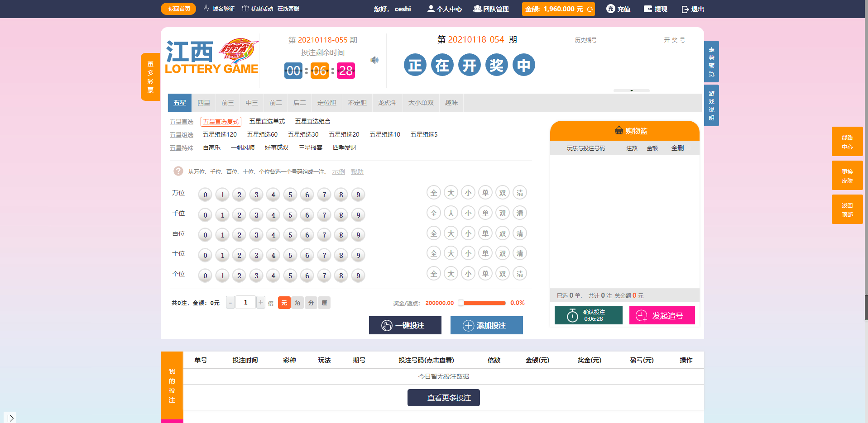Increase the multiplier with plus stepper
The width and height of the screenshot is (868, 423).
(x=261, y=302)
